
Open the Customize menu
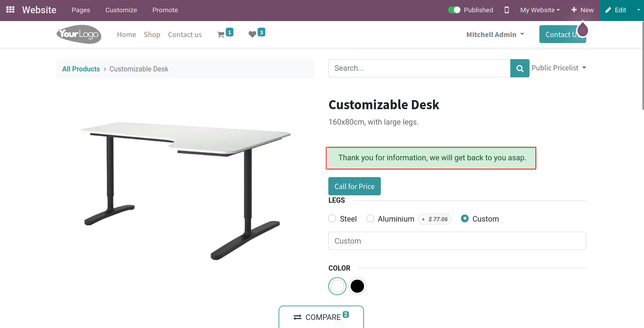coord(121,10)
